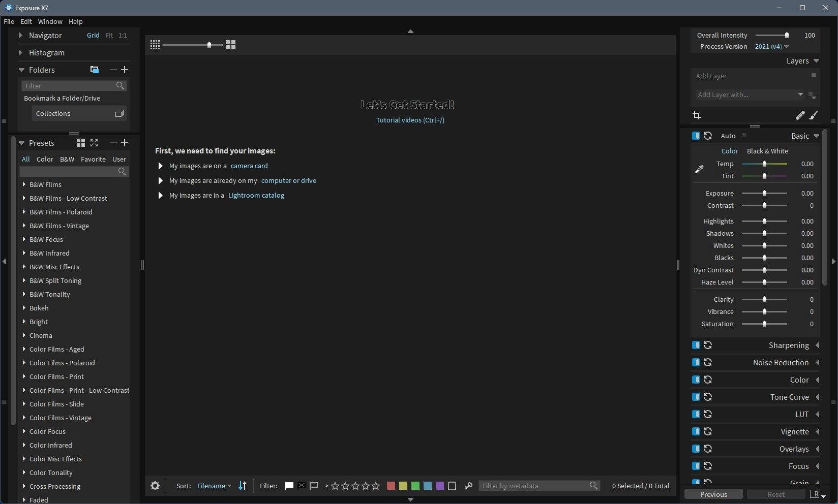
Task: Open the Basic panel menu lines icon
Action: (744, 136)
